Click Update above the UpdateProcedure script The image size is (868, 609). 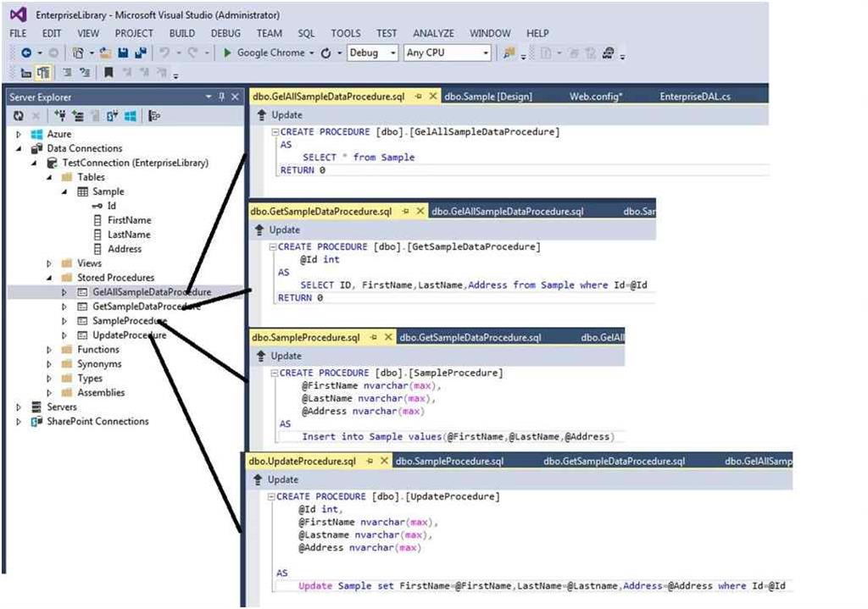(x=276, y=479)
